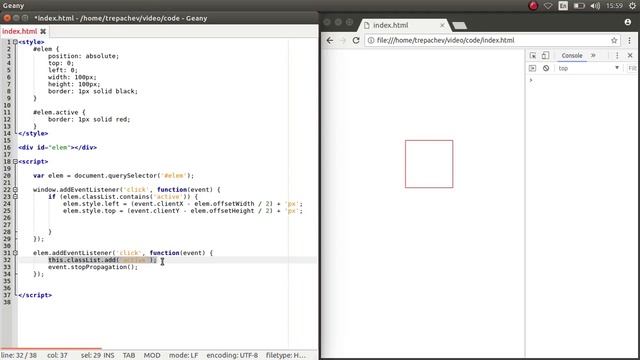View site info icon in the address bar
Screen dimensions: 640x360
(x=371, y=40)
